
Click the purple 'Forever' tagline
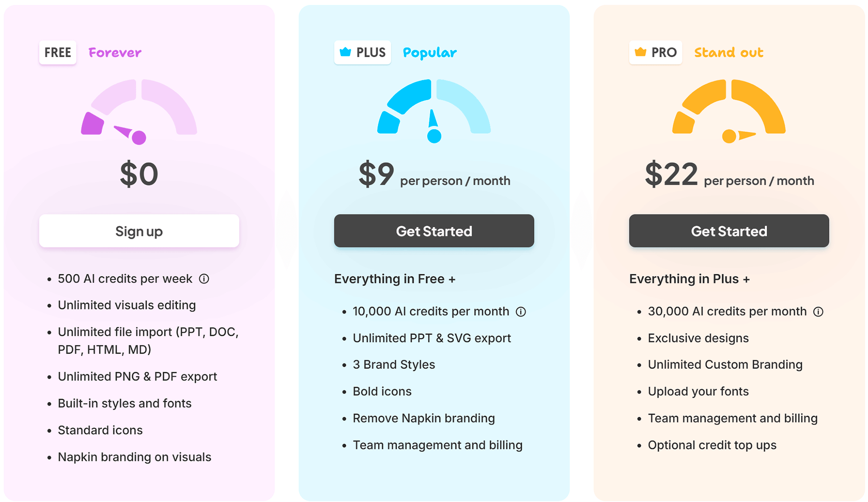(x=115, y=53)
